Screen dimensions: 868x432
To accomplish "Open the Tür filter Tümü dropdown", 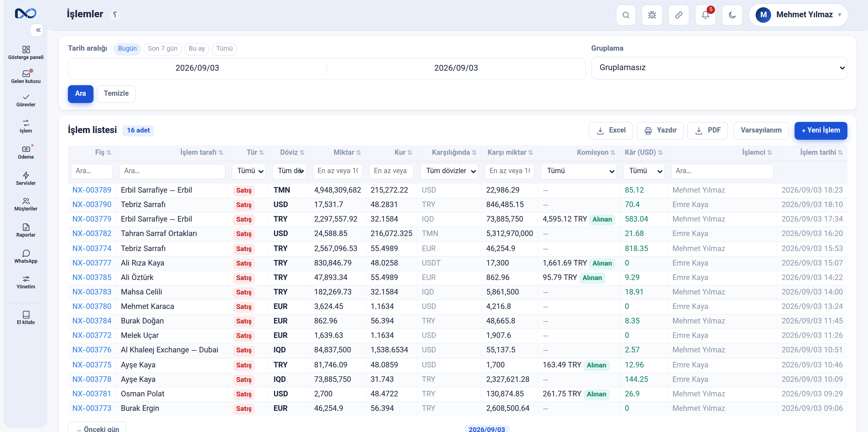I will point(249,171).
